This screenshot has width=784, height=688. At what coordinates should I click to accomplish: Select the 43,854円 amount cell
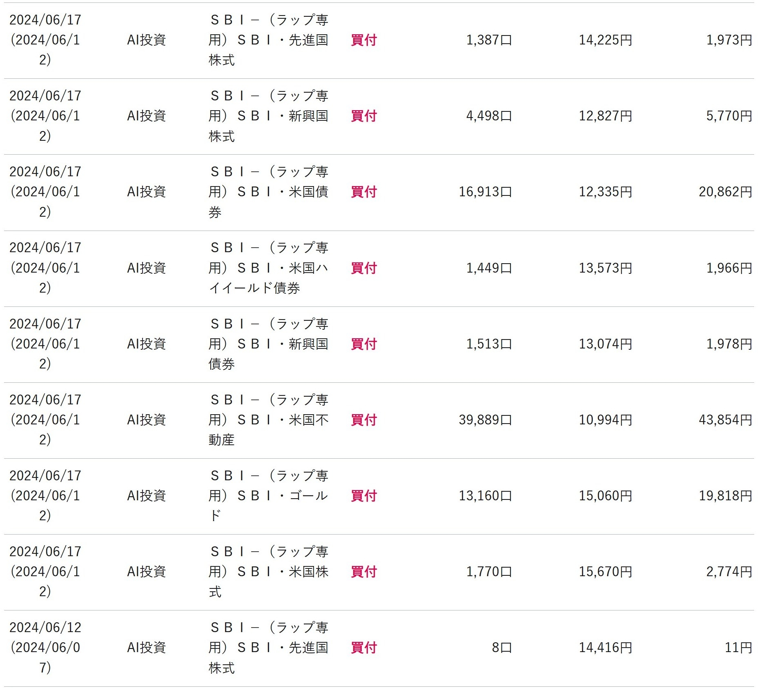point(725,419)
